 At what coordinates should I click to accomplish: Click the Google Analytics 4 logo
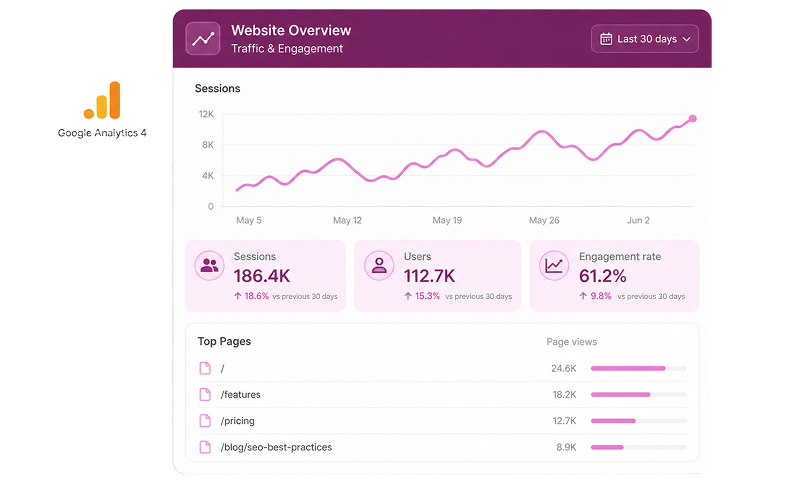tap(102, 100)
